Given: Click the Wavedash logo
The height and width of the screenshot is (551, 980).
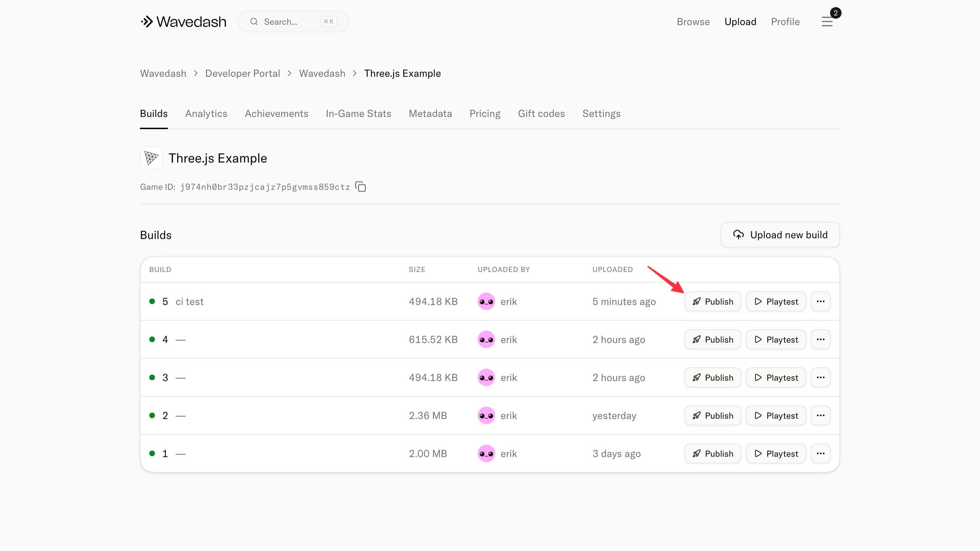Looking at the screenshot, I should point(183,22).
